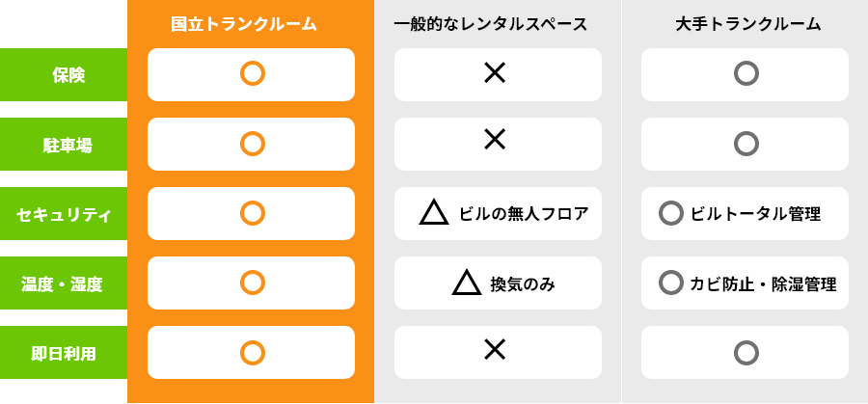Select the 国立トランクルーム column header
Viewport: 868px width, 404px height.
tap(244, 24)
